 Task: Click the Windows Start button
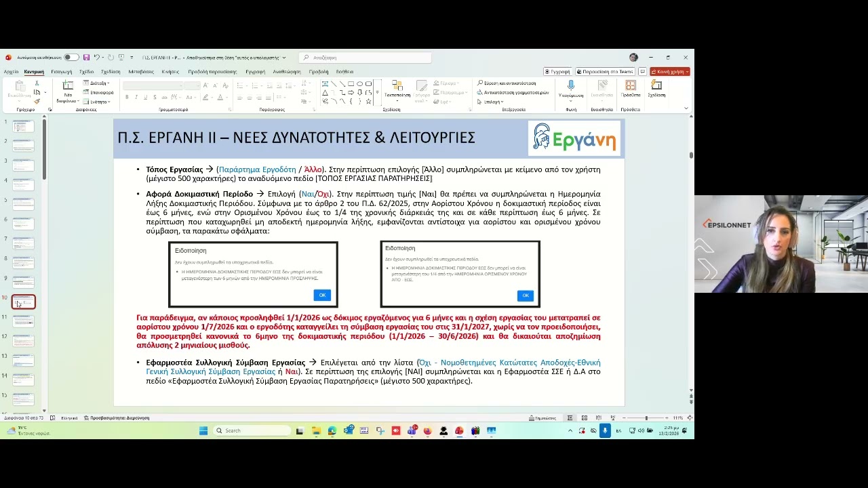[203, 430]
